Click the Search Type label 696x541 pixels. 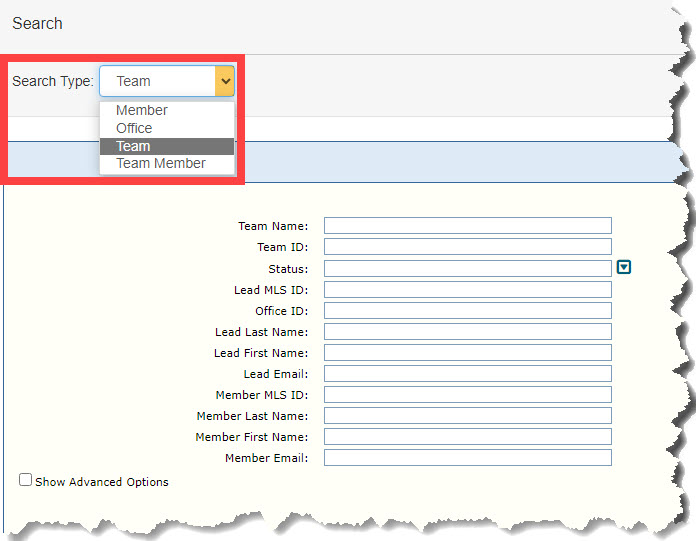53,81
